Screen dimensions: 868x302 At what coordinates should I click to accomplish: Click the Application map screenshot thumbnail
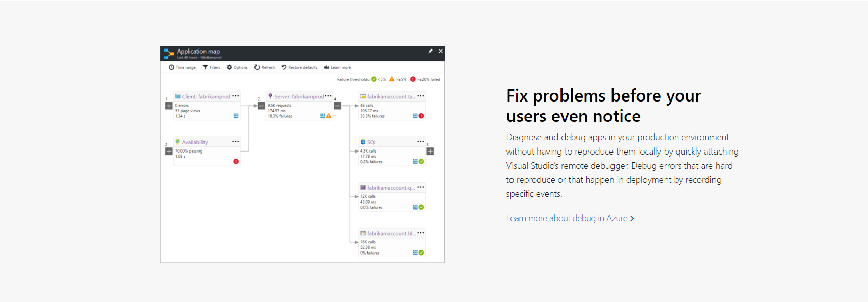click(x=302, y=154)
